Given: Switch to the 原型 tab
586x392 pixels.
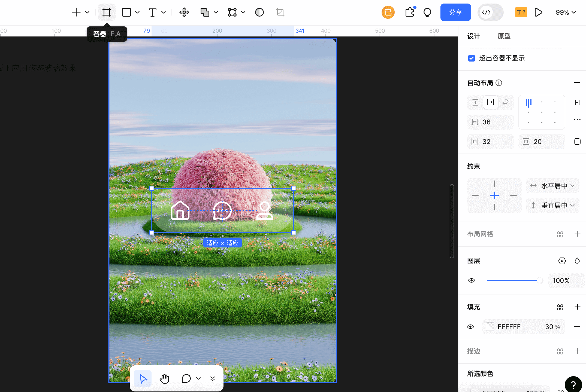Looking at the screenshot, I should click(x=504, y=36).
